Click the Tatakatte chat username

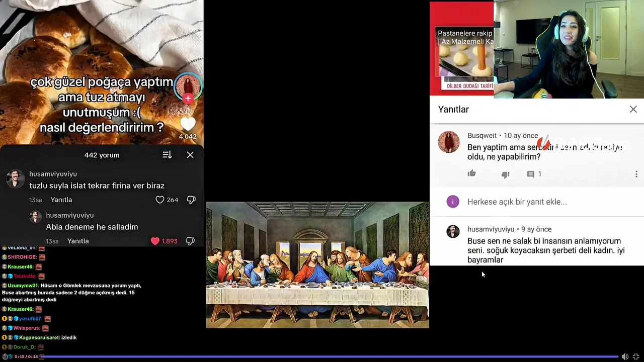25,276
